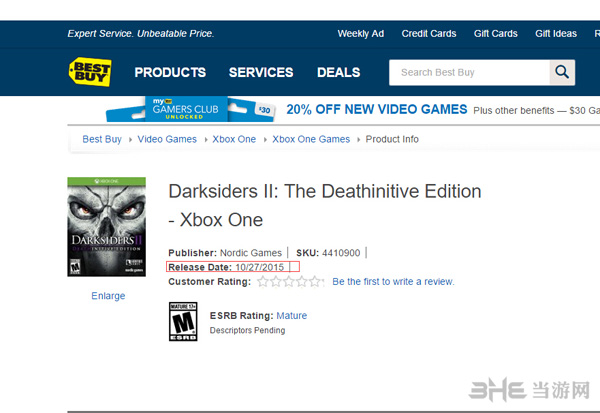This screenshot has width=600, height=413.
Task: Open the Gift Cards link
Action: [x=496, y=33]
